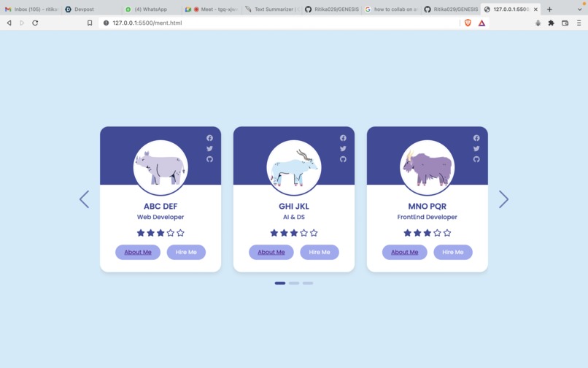Click the browser forward button
This screenshot has width=588, height=368.
click(22, 23)
